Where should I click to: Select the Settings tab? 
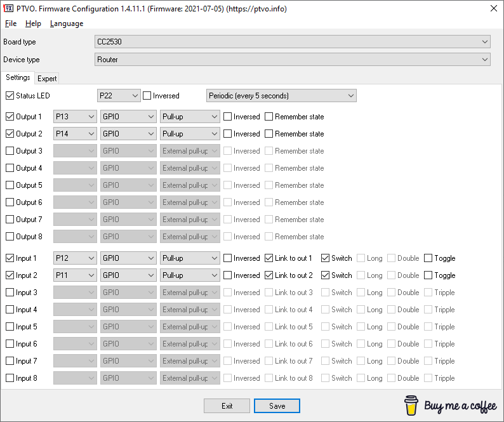[x=18, y=77]
